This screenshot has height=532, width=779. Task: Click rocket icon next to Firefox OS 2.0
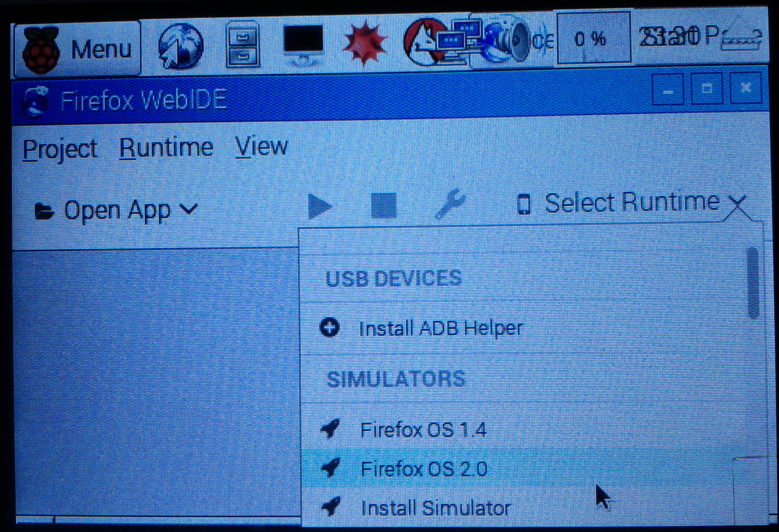click(x=330, y=468)
